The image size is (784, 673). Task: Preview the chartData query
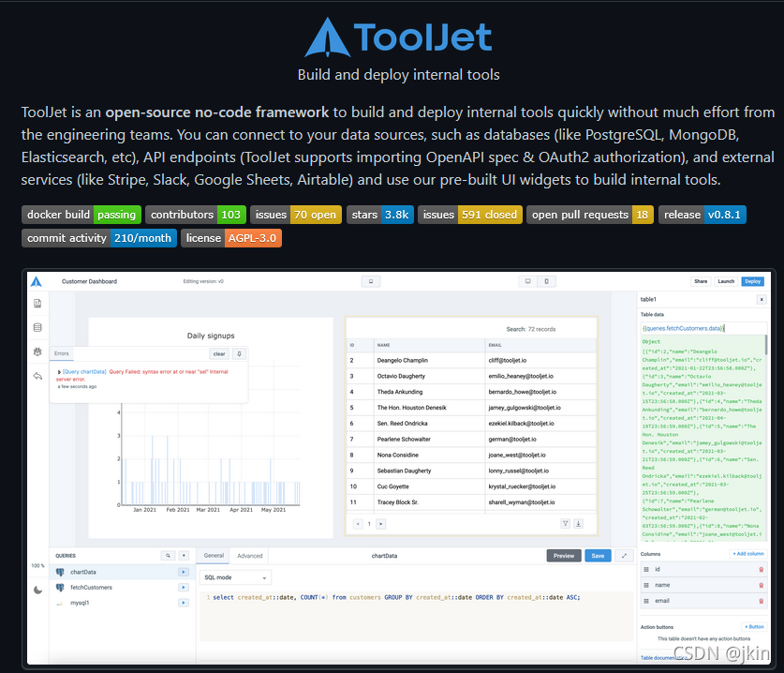[x=564, y=556]
